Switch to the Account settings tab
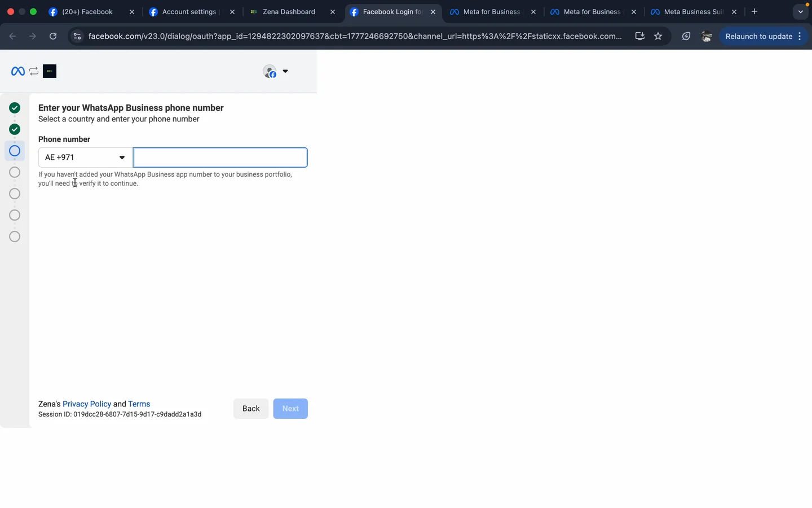 [192, 11]
